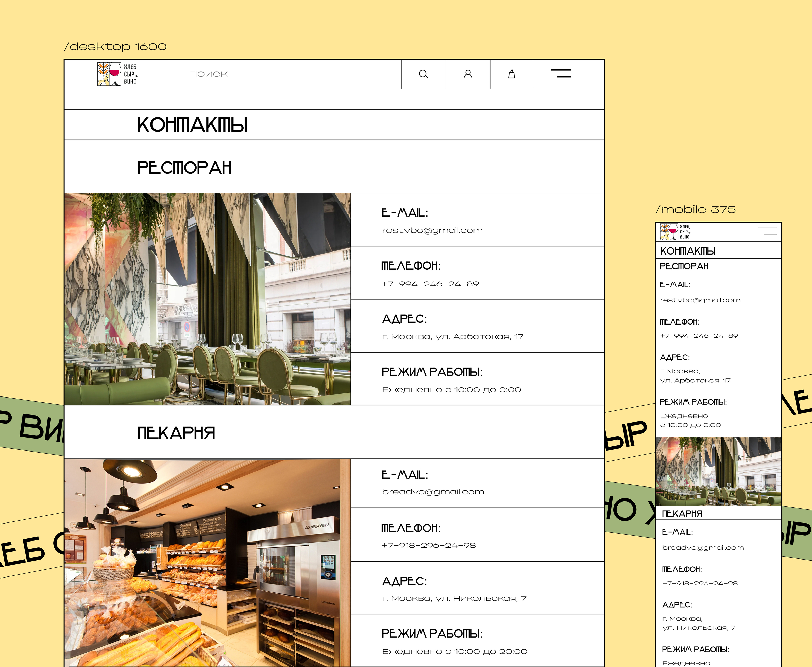The image size is (812, 667).
Task: Click the address Арбатская, 17 on desktop
Action: point(452,337)
